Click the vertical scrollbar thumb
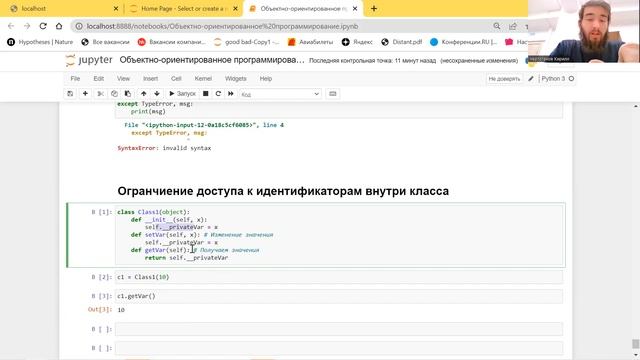The height and width of the screenshot is (360, 640). 636,344
